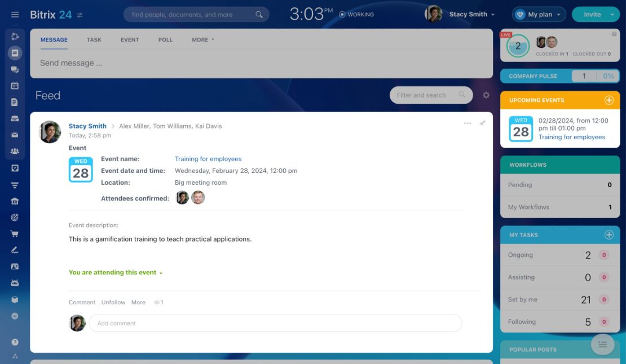The image size is (626, 364).
Task: Open 'Training for employees' event name link
Action: click(208, 159)
